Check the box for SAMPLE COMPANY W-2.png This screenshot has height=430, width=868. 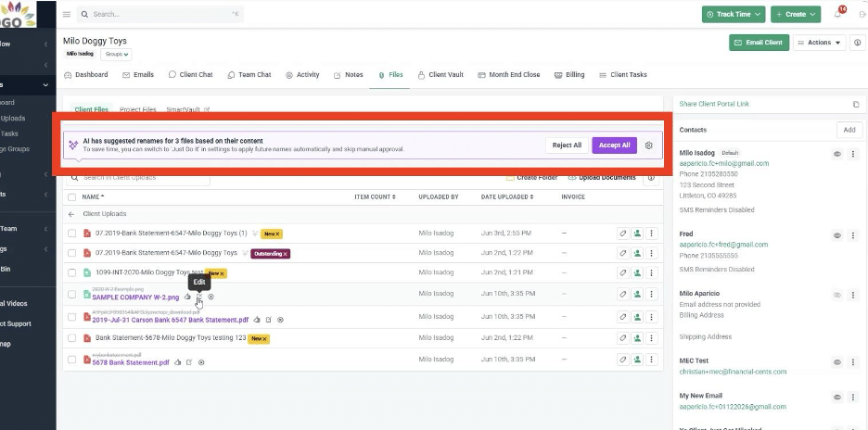coord(72,295)
